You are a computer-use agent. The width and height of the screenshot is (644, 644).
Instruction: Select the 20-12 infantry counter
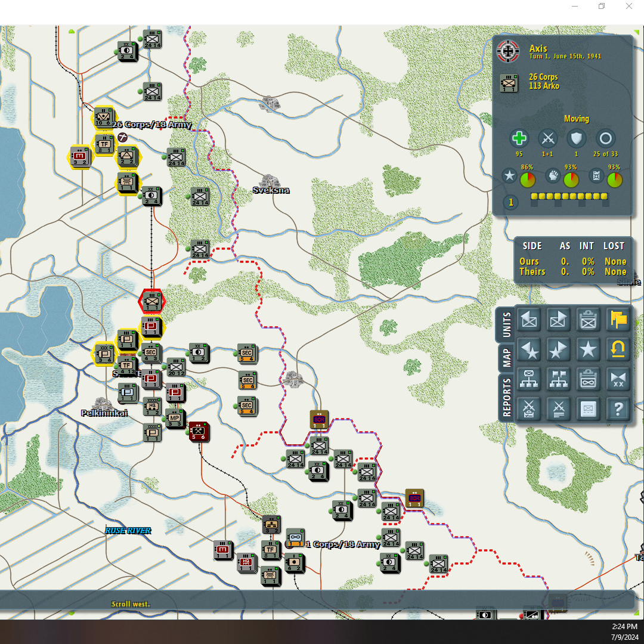click(x=176, y=367)
